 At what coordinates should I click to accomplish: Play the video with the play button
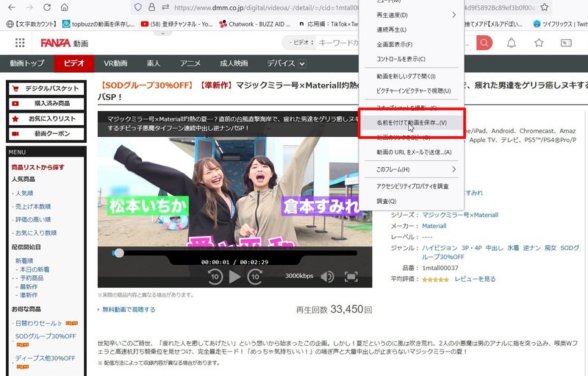pyautogui.click(x=234, y=277)
